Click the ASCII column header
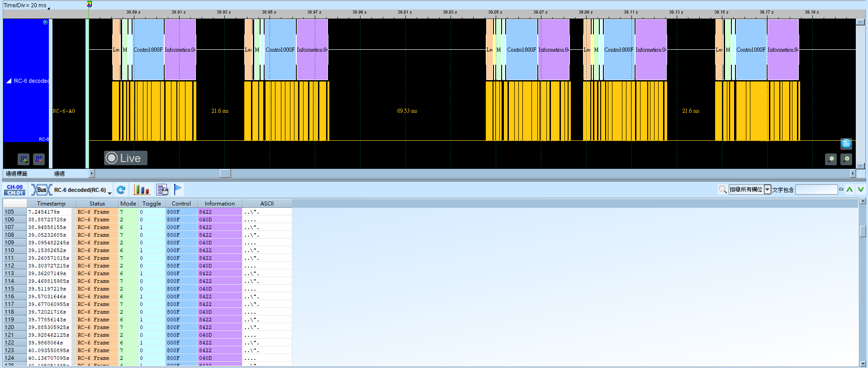The height and width of the screenshot is (368, 868). click(267, 204)
